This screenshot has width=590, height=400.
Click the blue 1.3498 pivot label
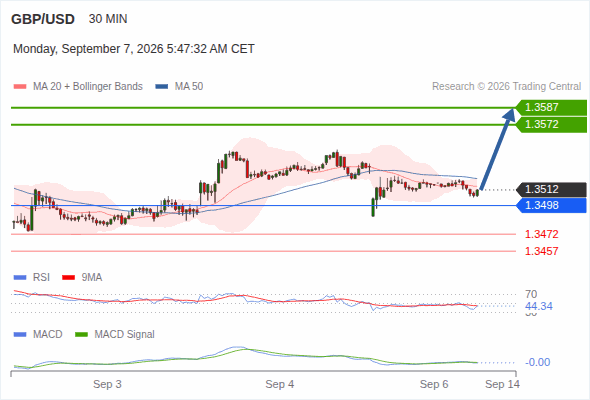point(551,205)
